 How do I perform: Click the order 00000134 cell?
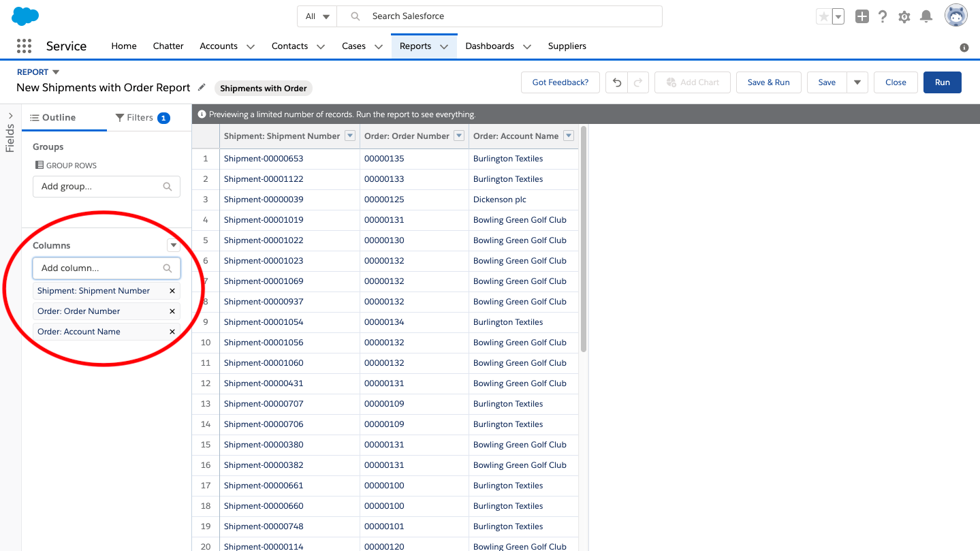[415, 322]
